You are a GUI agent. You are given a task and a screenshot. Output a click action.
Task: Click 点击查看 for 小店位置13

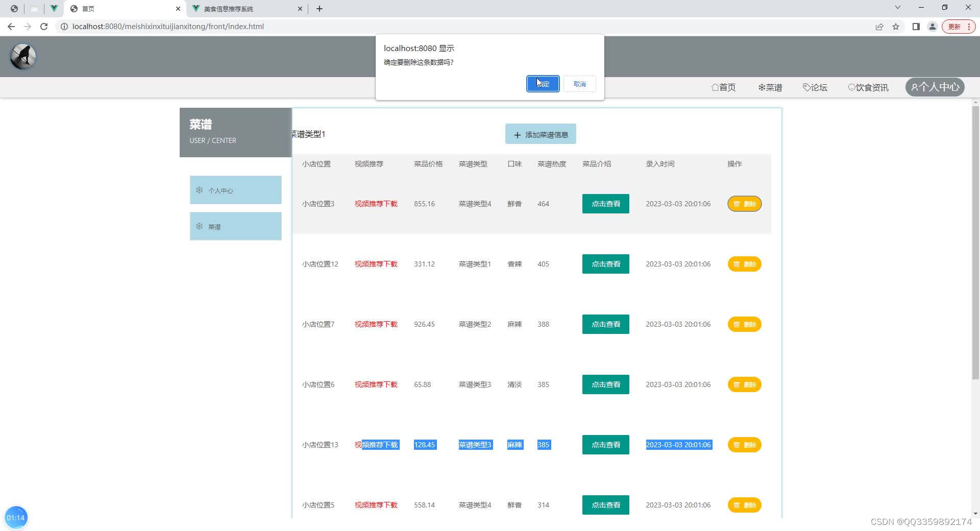pyautogui.click(x=606, y=445)
